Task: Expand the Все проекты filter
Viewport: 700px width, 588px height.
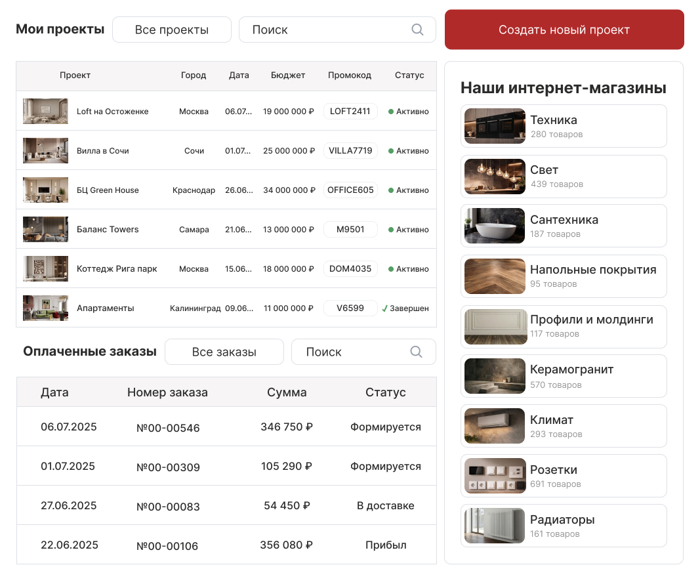Action: click(x=172, y=30)
